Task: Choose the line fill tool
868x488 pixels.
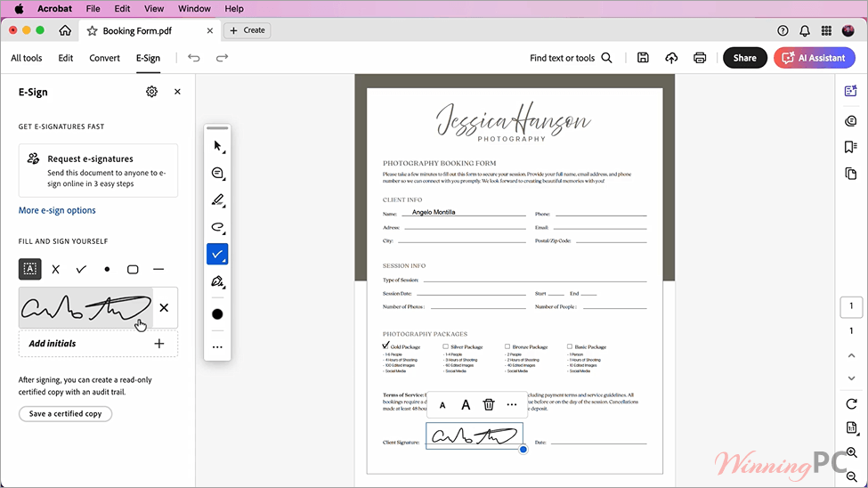Action: [158, 269]
